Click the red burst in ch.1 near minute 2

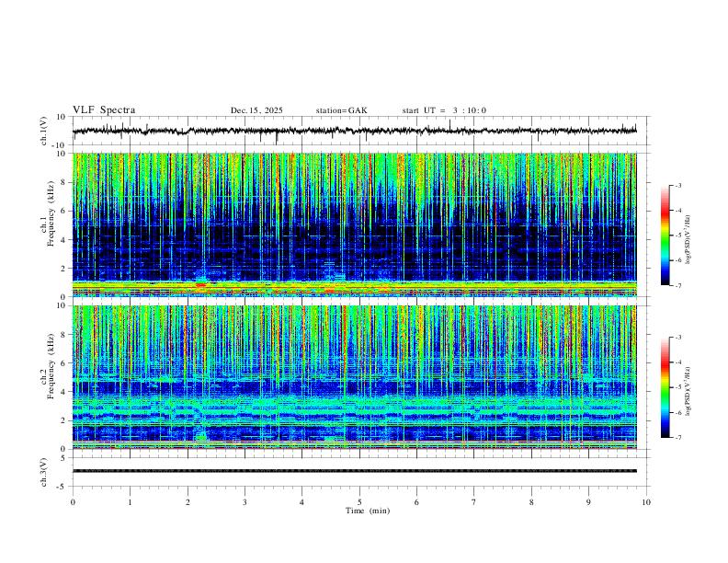pyautogui.click(x=201, y=284)
